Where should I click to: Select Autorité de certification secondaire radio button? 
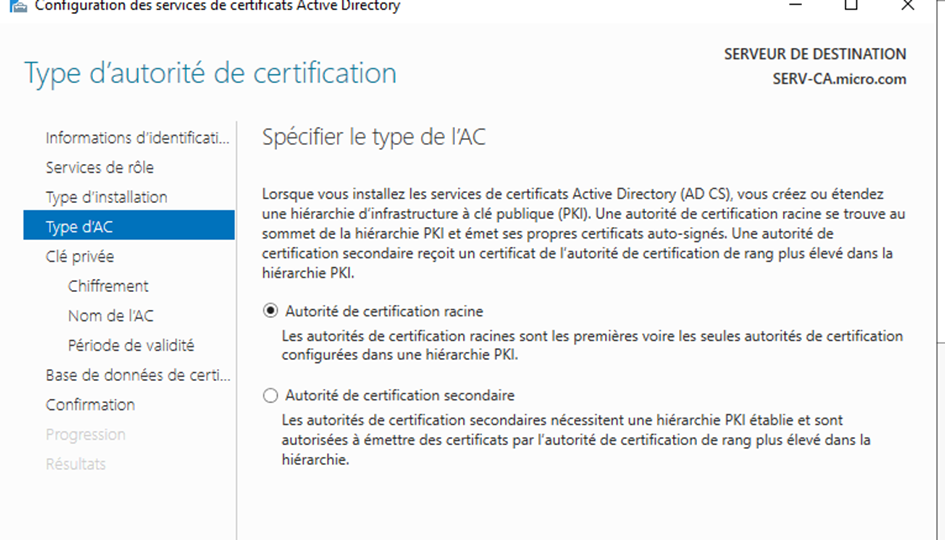pyautogui.click(x=271, y=395)
